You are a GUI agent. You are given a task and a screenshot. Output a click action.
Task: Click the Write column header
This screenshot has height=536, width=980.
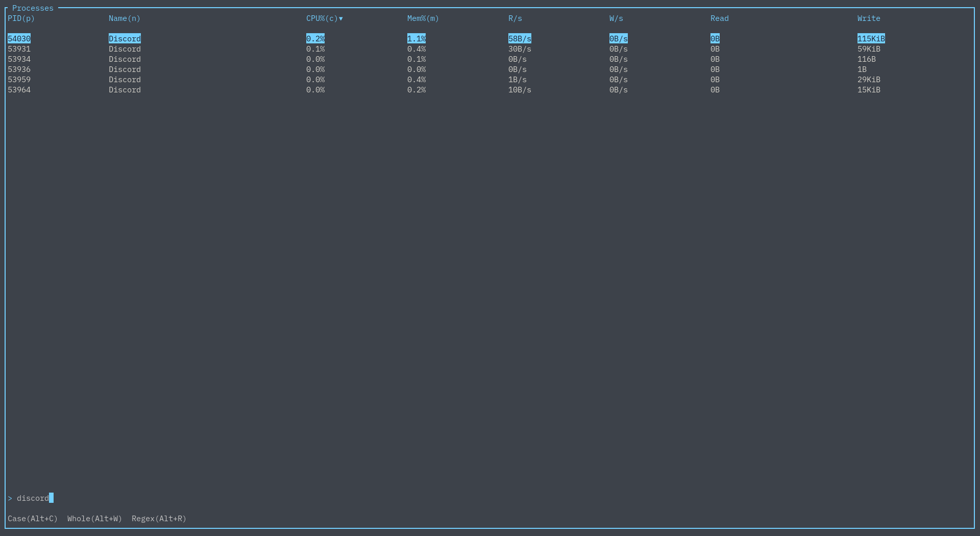coord(869,18)
